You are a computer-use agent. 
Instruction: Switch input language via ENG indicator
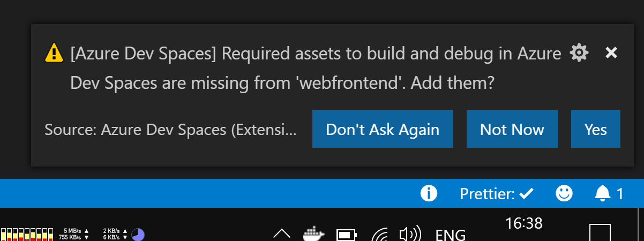click(x=450, y=235)
